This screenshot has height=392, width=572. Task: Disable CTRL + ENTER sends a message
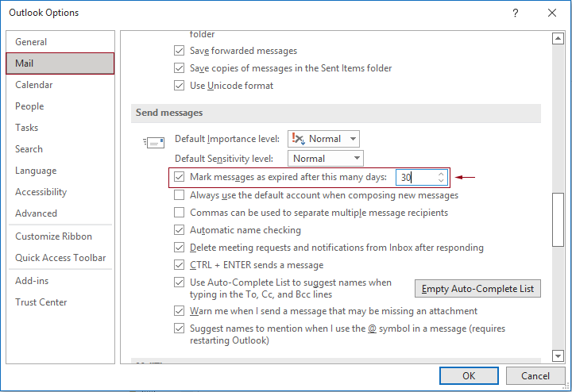[180, 265]
